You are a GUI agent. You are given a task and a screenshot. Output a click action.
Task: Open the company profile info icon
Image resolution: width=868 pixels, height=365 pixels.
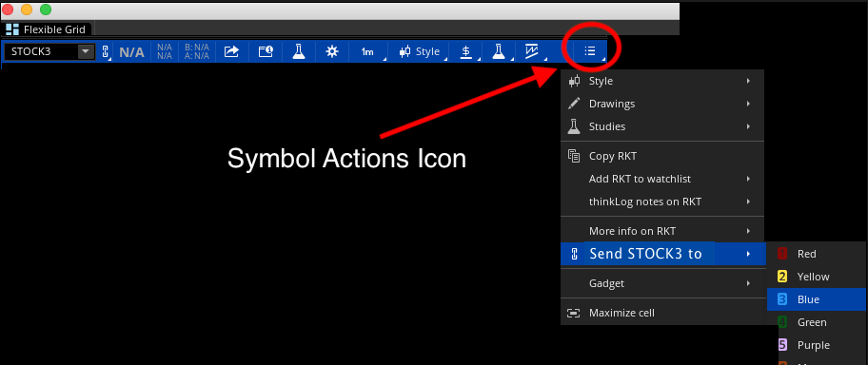[x=266, y=51]
